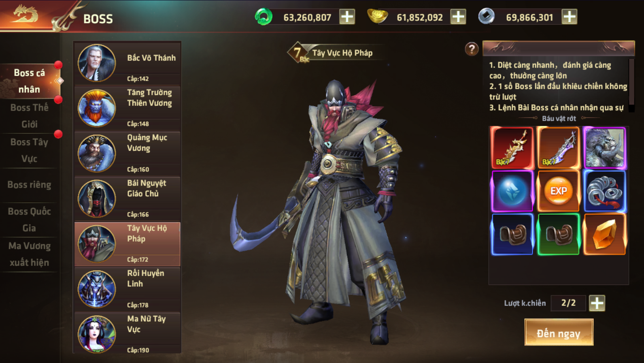644x363 pixels.
Task: Click the dragon logo icon
Action: 25,15
